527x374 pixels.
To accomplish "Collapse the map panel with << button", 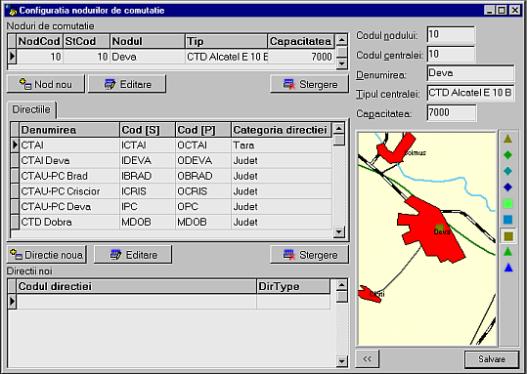I will tap(367, 359).
